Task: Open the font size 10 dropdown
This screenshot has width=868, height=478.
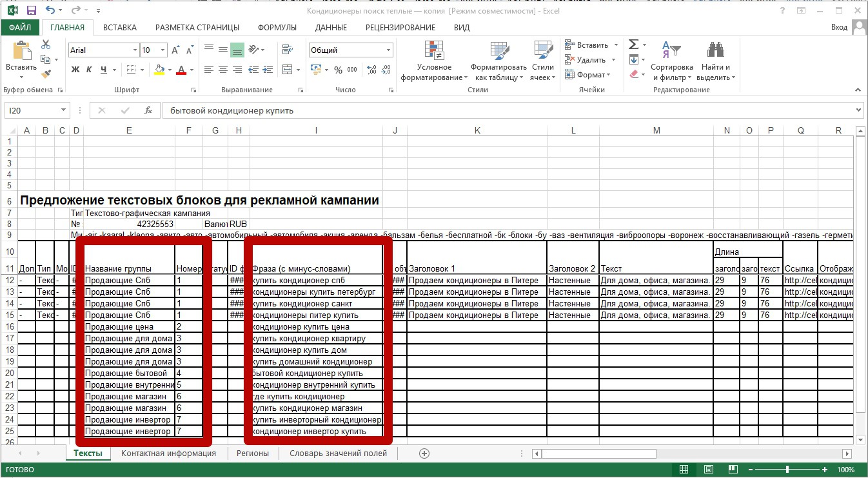Action: tap(163, 50)
